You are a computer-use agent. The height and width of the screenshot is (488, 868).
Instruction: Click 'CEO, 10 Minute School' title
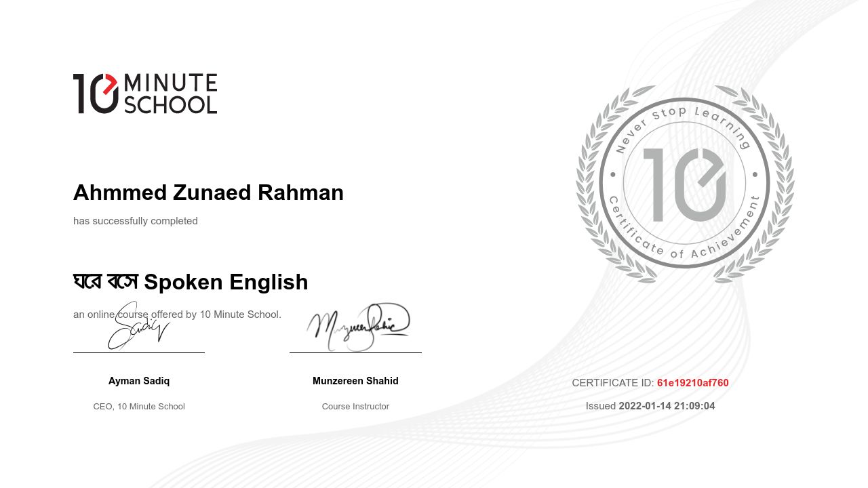point(139,407)
